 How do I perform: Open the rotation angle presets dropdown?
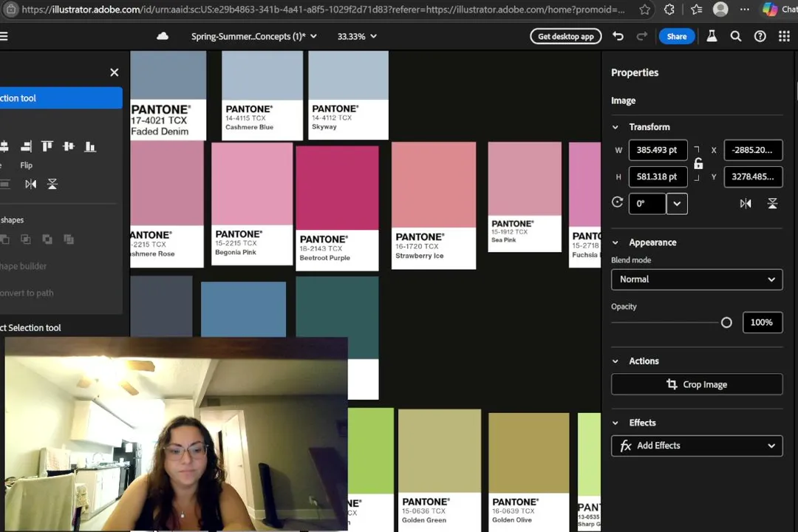point(677,204)
